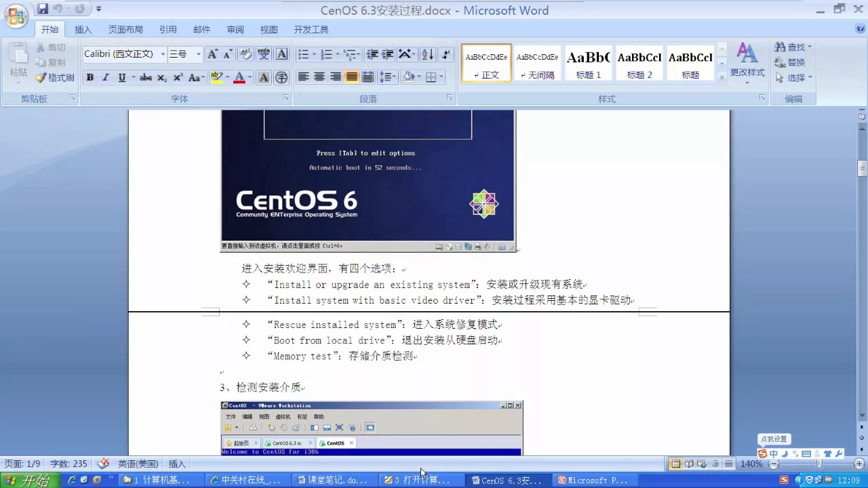This screenshot has width=868, height=488.
Task: Click the Distributed alignment icon
Action: click(368, 77)
